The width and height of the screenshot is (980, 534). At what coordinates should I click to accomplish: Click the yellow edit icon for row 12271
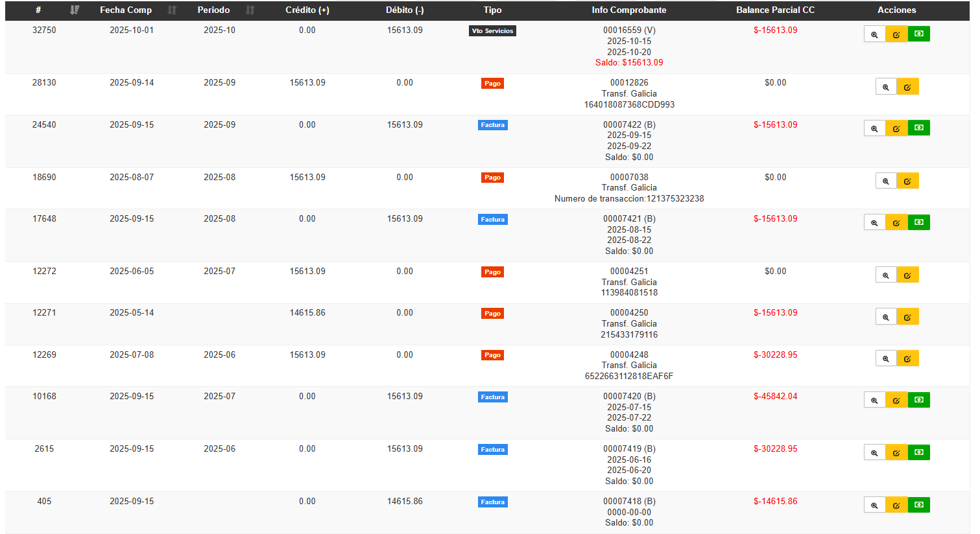(x=907, y=317)
